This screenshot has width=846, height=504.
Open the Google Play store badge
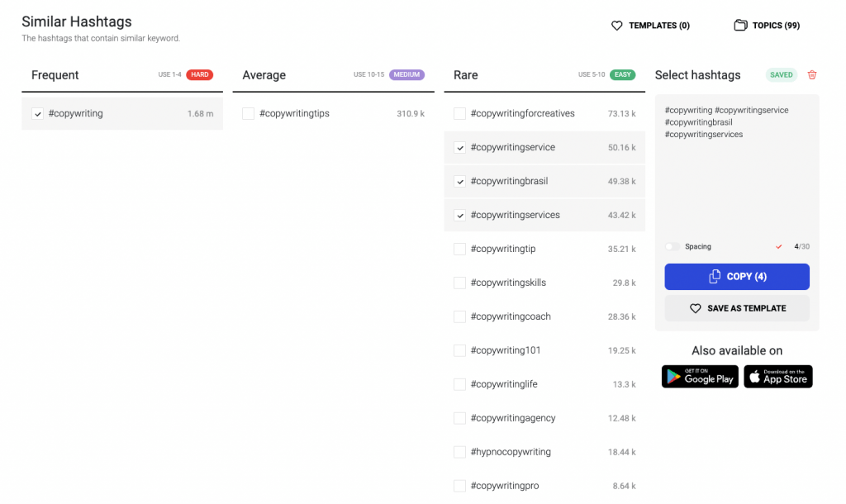click(x=700, y=377)
